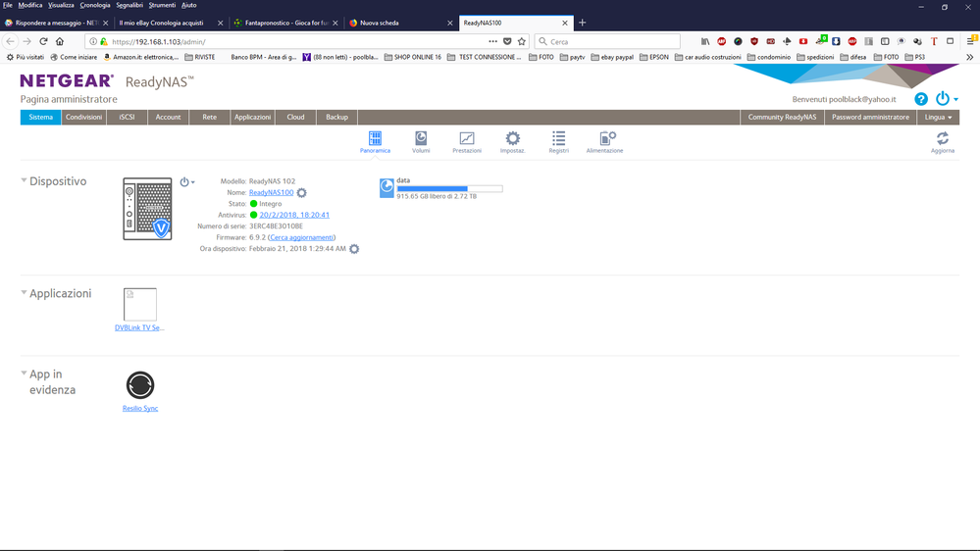980x551 pixels.
Task: Select the Cloud tab
Action: [295, 117]
